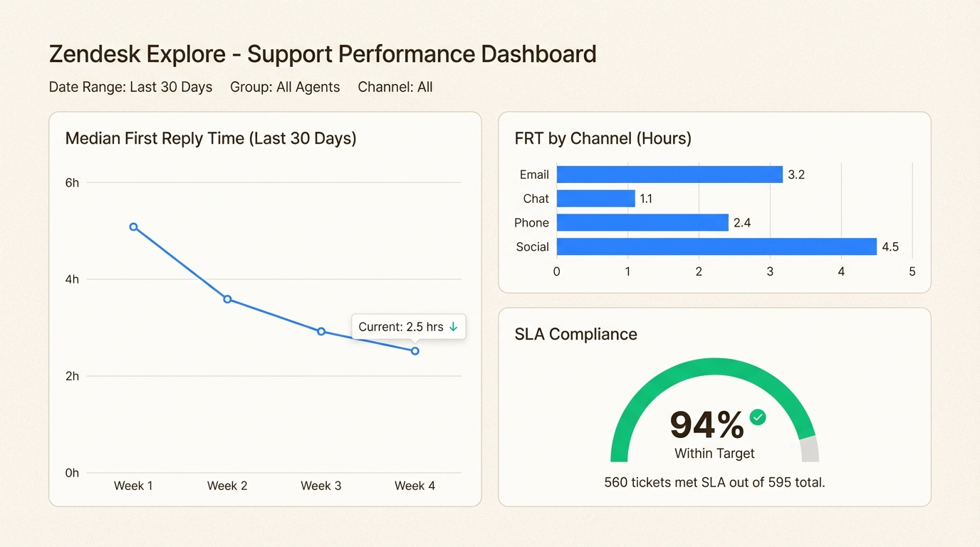The width and height of the screenshot is (980, 547).
Task: Select the Social bar showing 4.5
Action: tap(716, 247)
